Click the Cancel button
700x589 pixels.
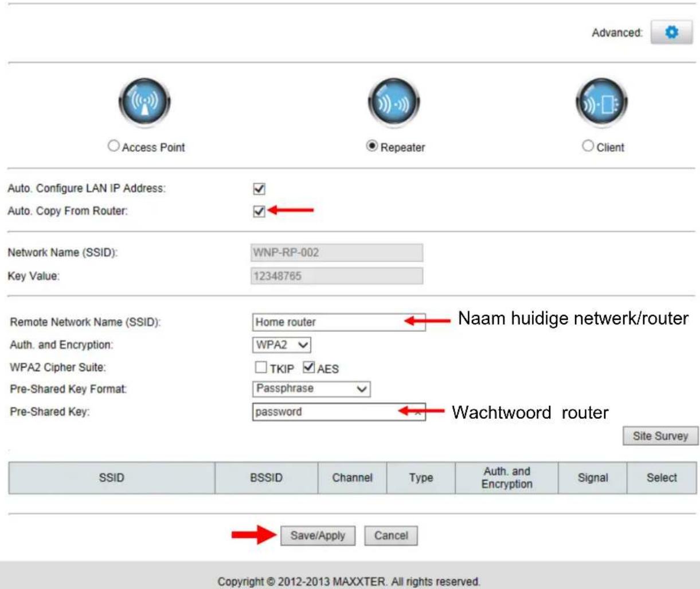pyautogui.click(x=391, y=536)
